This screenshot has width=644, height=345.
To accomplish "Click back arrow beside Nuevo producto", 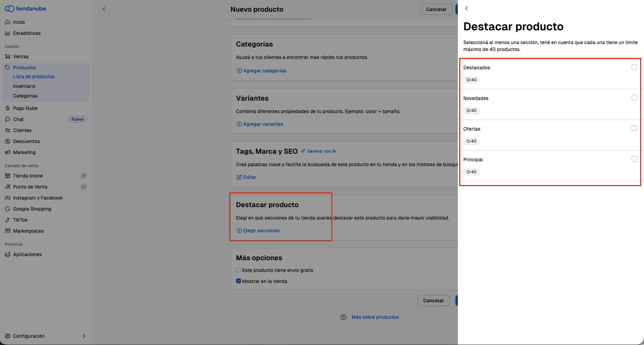I will click(x=104, y=9).
